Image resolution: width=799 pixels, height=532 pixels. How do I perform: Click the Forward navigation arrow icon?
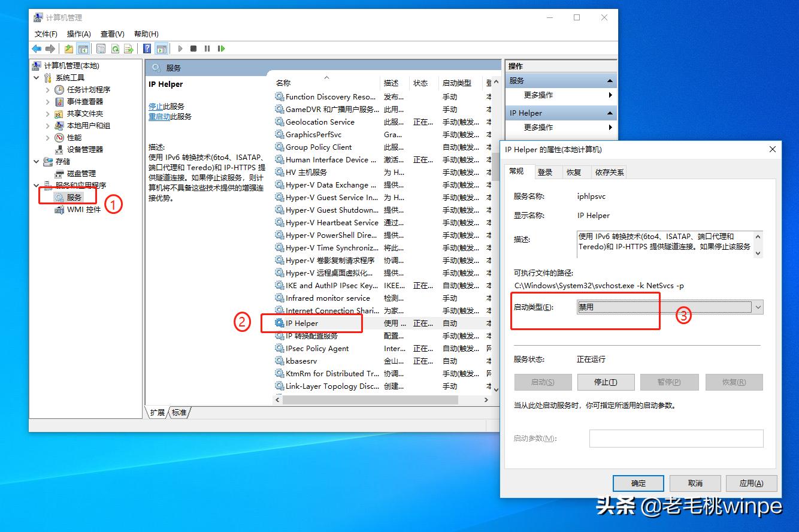(x=51, y=49)
